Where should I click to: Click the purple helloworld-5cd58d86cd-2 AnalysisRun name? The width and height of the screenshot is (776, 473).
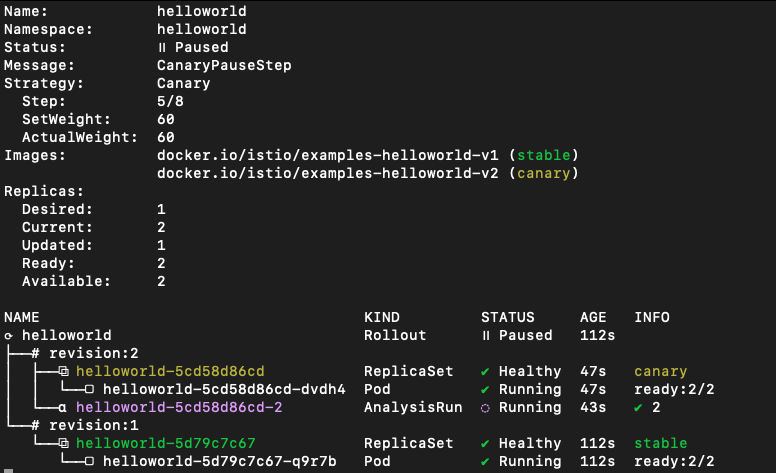tap(179, 407)
